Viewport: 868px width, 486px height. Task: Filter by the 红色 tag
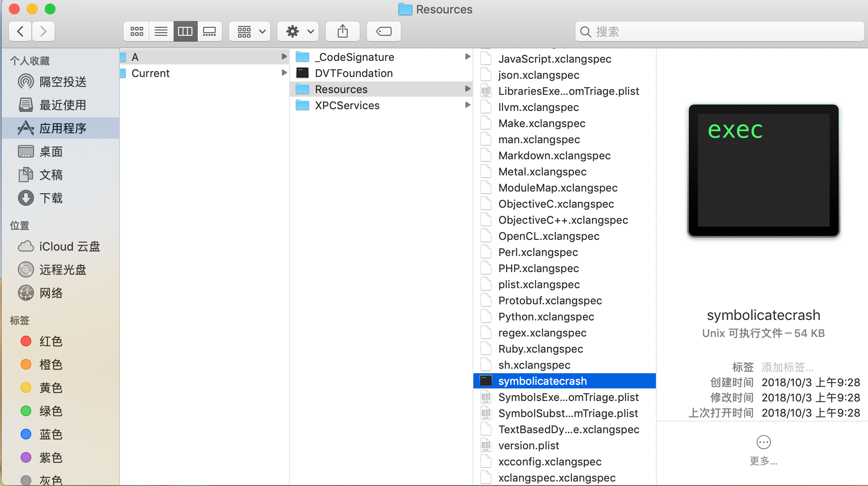pyautogui.click(x=60, y=341)
